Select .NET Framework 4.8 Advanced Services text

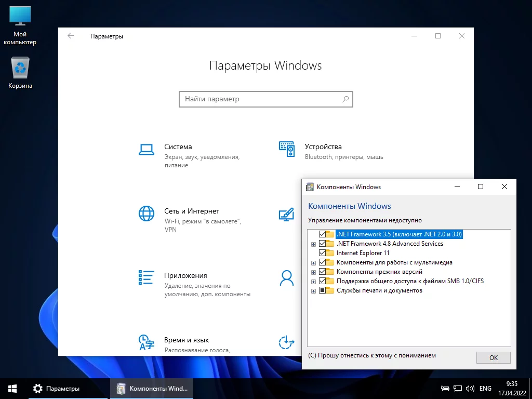(390, 244)
